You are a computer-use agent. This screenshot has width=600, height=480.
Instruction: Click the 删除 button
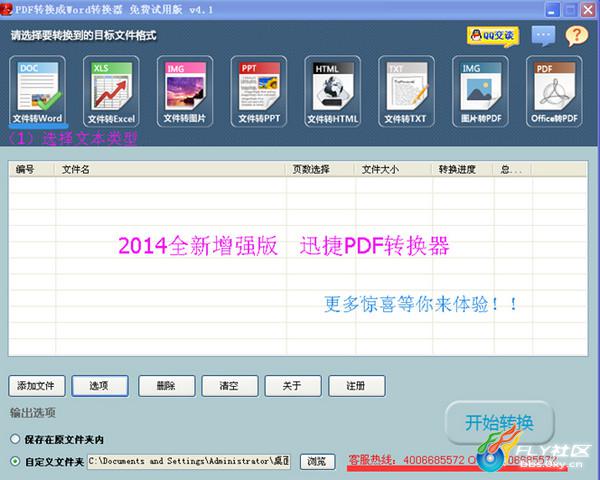tap(166, 386)
